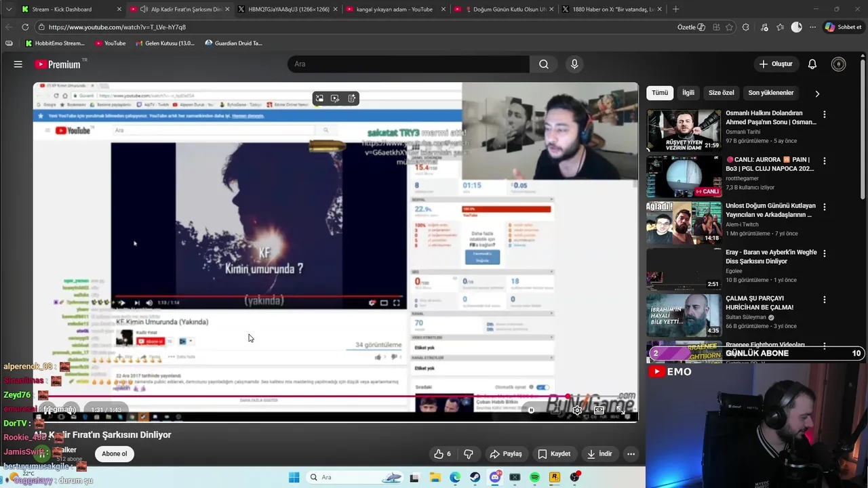Mute the Alp Kadir Fırat tab's speaker icon
The image size is (868, 488).
[144, 9]
